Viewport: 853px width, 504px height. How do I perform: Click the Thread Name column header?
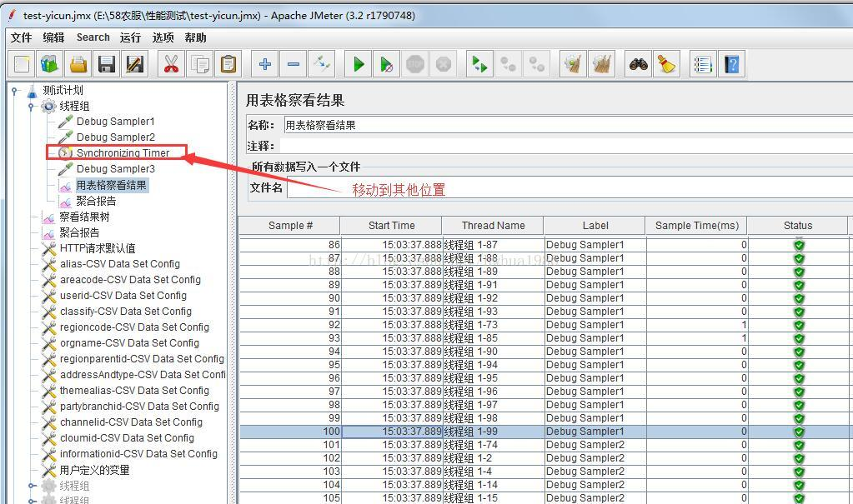coord(493,226)
